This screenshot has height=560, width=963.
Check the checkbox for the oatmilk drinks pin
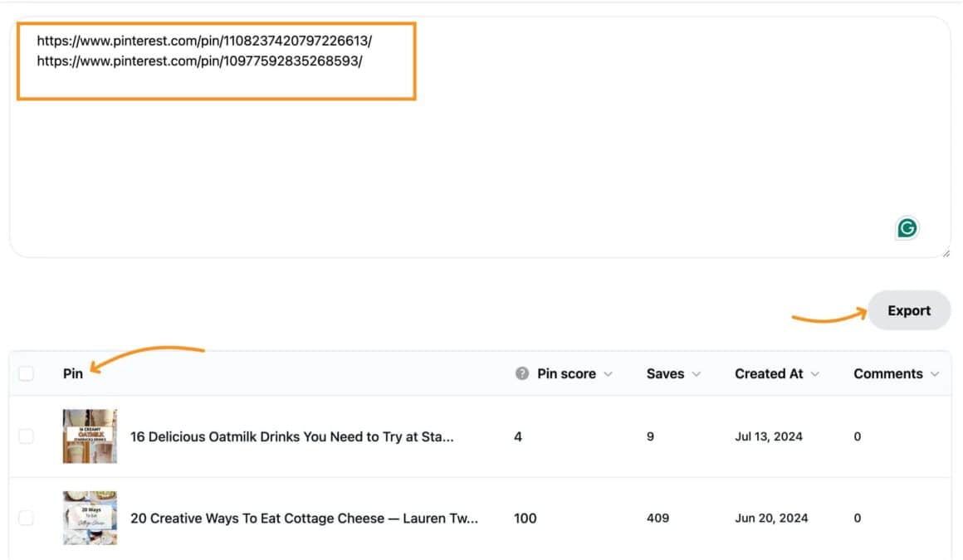coord(26,436)
